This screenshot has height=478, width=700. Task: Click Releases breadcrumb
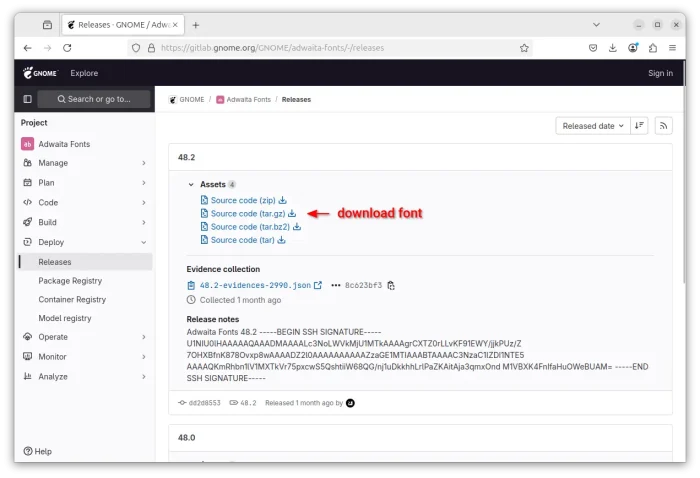[x=296, y=100]
